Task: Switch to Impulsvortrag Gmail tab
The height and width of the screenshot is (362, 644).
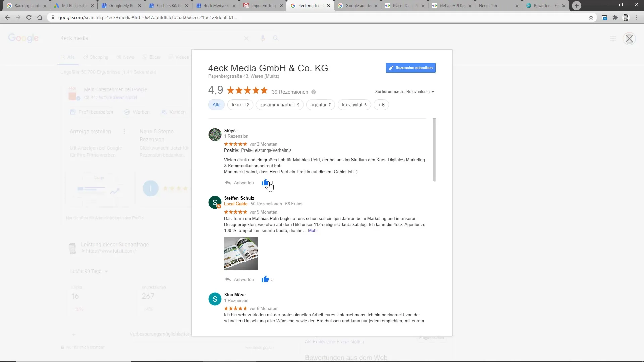Action: [263, 6]
